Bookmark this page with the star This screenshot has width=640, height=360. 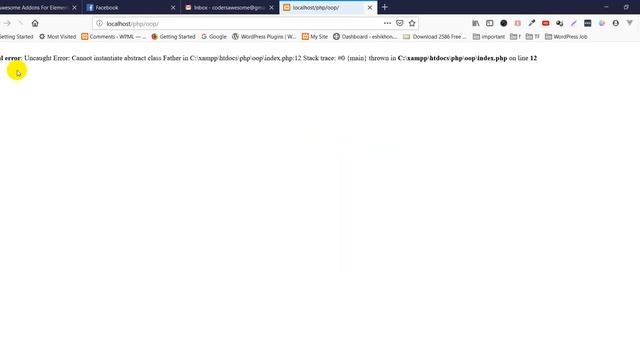pyautogui.click(x=412, y=23)
